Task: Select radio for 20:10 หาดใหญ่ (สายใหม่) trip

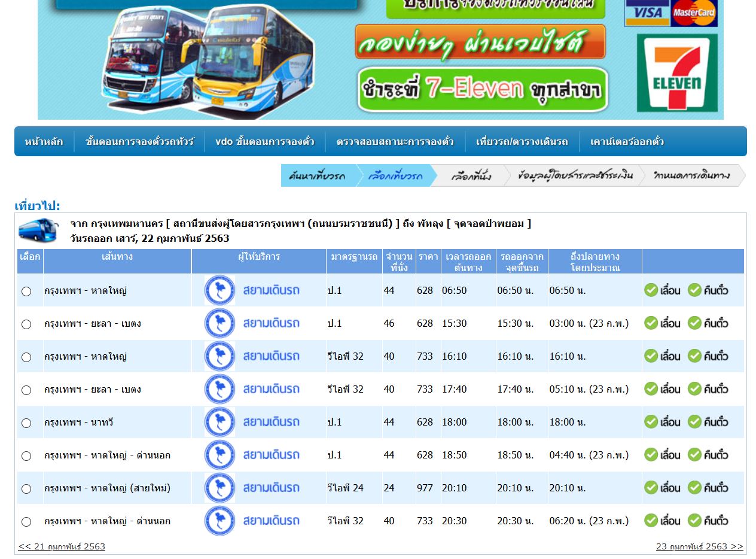Action: point(26,489)
